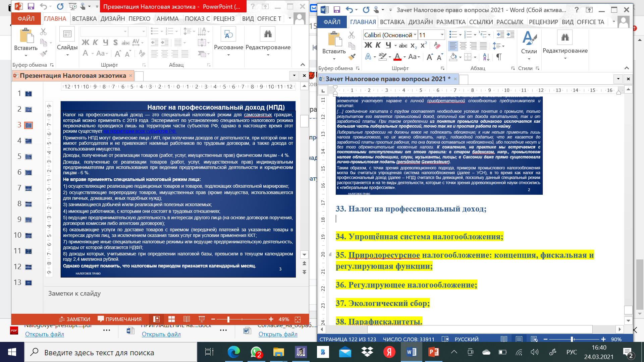
Task: Select slide 7 thumbnail in PowerPoint
Action: [x=29, y=188]
